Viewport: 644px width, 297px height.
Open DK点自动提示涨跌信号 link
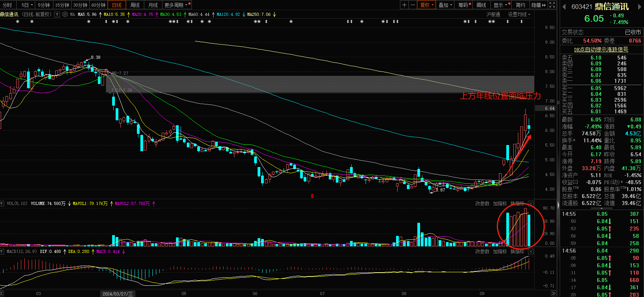click(601, 49)
